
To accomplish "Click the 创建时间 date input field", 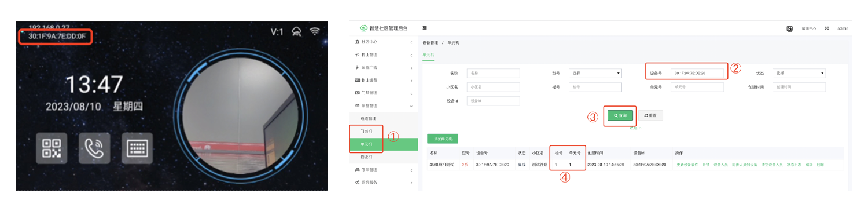I will point(799,87).
